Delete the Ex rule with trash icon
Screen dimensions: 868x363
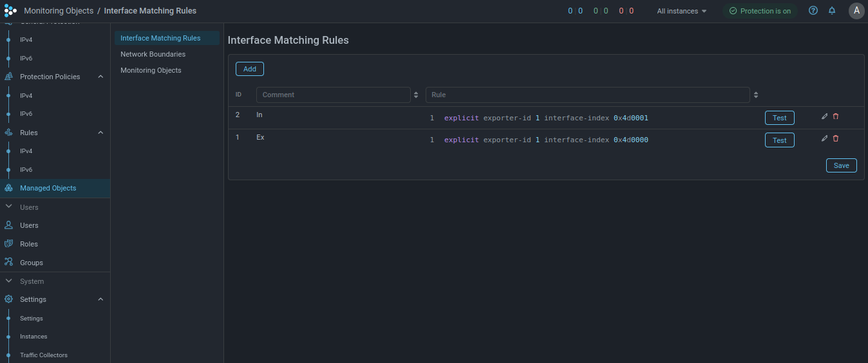(836, 138)
